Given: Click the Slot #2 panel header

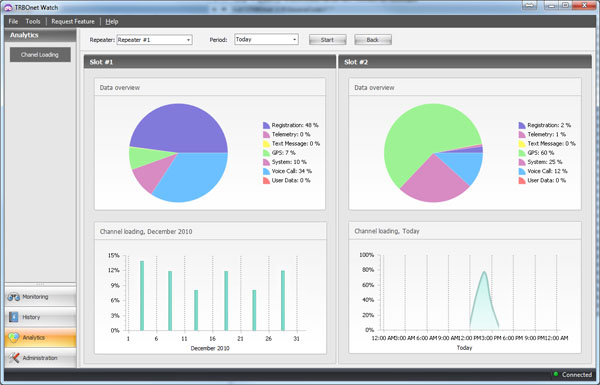Looking at the screenshot, I should point(465,62).
